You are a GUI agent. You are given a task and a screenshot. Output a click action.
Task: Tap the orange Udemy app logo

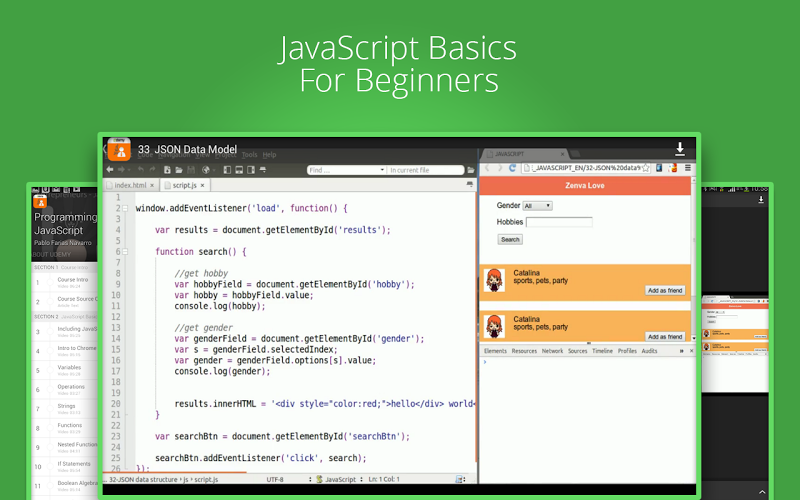point(119,149)
